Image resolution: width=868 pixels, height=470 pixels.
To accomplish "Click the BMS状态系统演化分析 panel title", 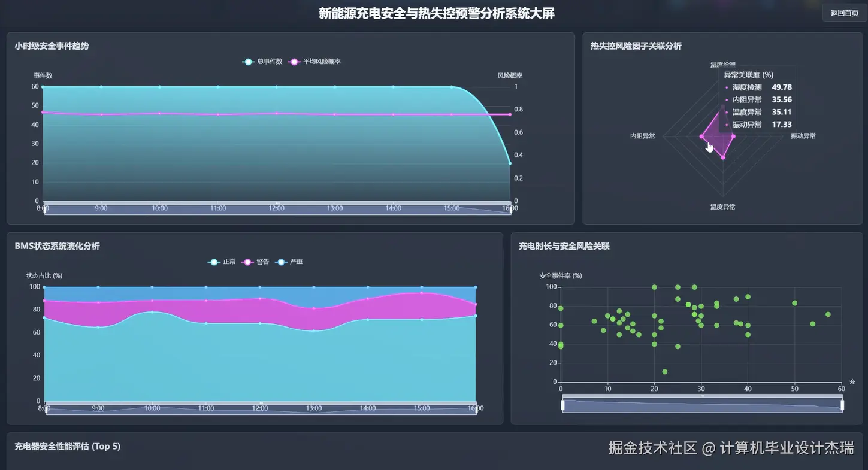I will pos(57,245).
